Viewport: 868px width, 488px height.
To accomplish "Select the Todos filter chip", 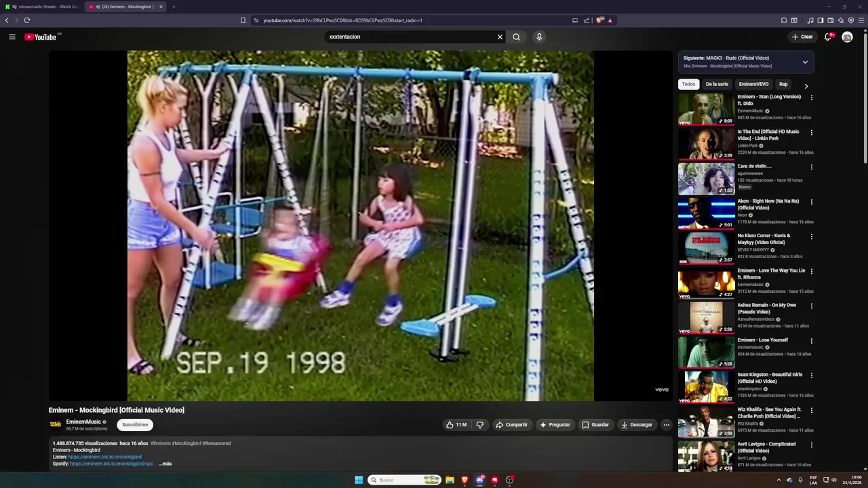I will click(x=688, y=84).
